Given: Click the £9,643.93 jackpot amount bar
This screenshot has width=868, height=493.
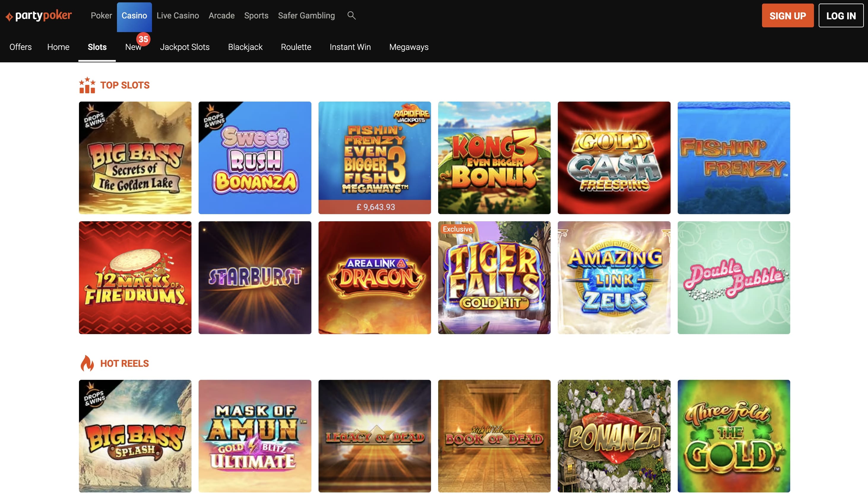Looking at the screenshot, I should [x=375, y=207].
